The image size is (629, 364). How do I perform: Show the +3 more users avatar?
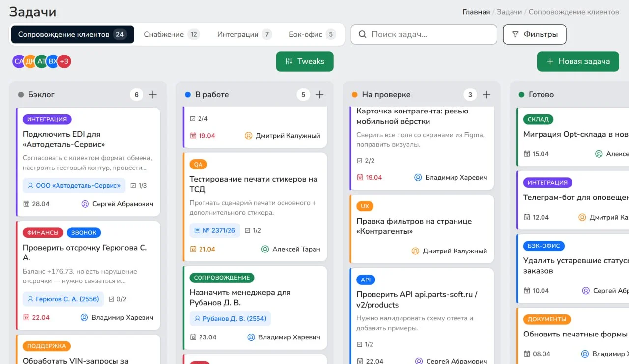pos(64,61)
